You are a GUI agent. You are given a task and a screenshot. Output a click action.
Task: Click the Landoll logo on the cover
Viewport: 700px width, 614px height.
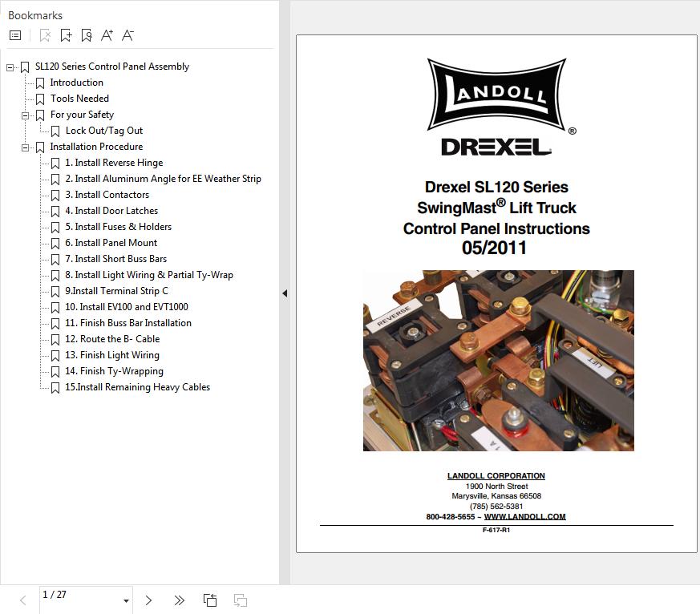pyautogui.click(x=497, y=94)
